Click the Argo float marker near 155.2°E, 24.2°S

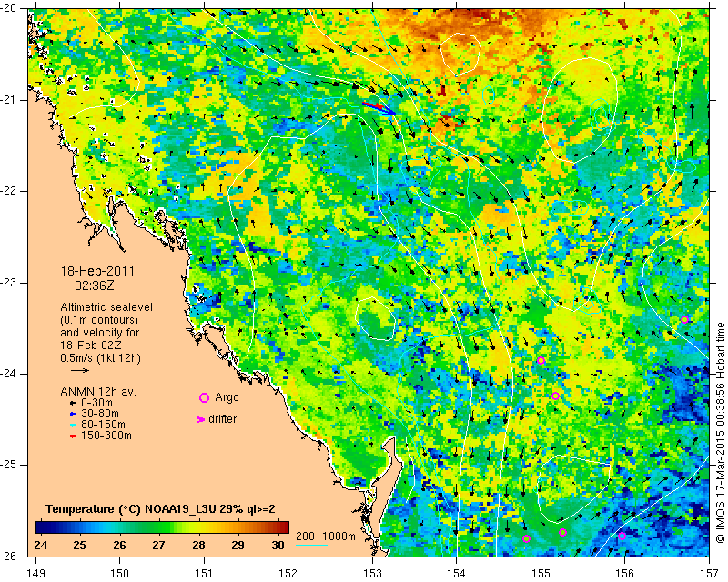click(555, 396)
